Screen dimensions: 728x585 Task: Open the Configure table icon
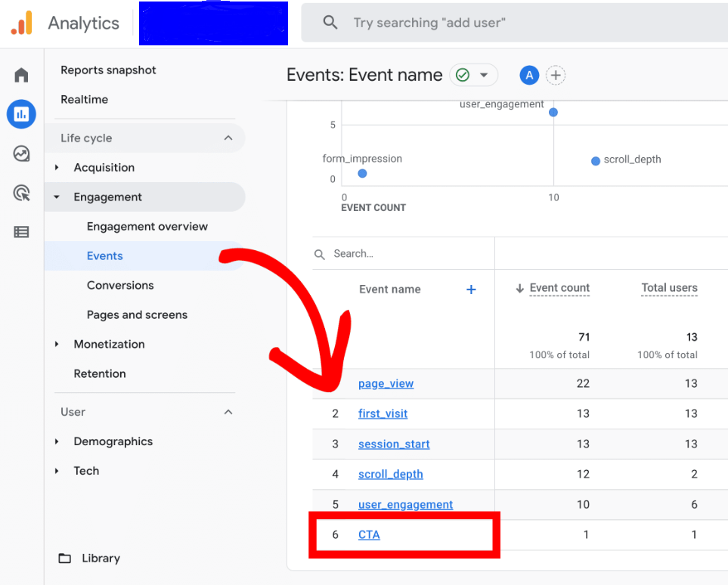tap(21, 232)
